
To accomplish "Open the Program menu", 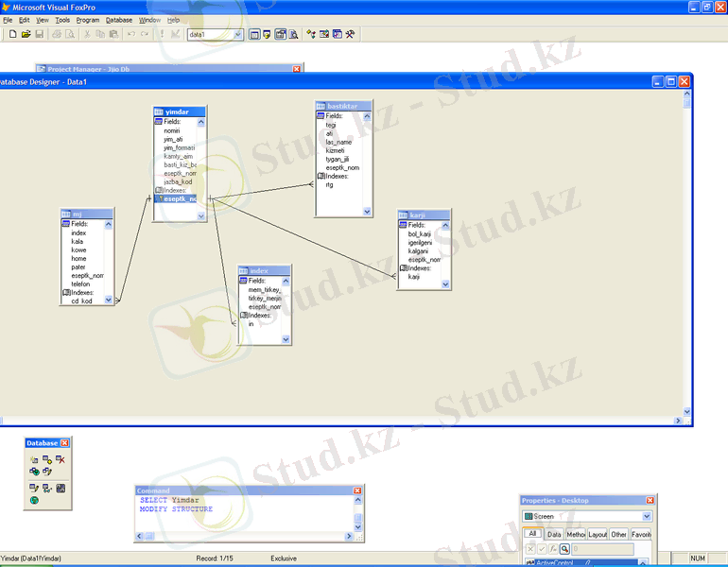I will [88, 20].
